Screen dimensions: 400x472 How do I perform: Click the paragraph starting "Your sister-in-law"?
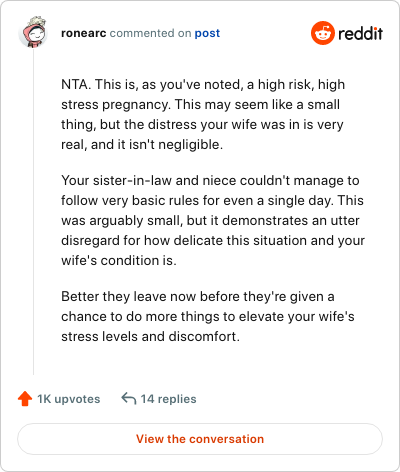(x=213, y=220)
